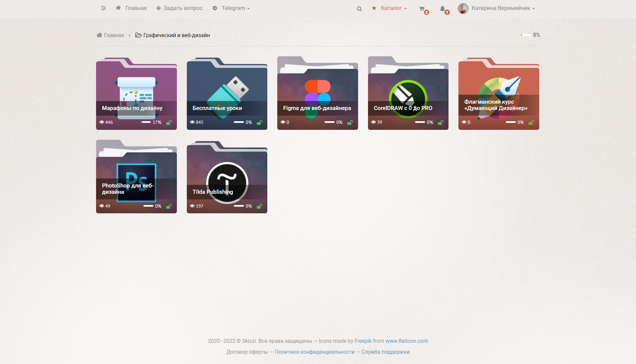636x364 pixels.
Task: Expand the Каталог dropdown
Action: point(390,8)
